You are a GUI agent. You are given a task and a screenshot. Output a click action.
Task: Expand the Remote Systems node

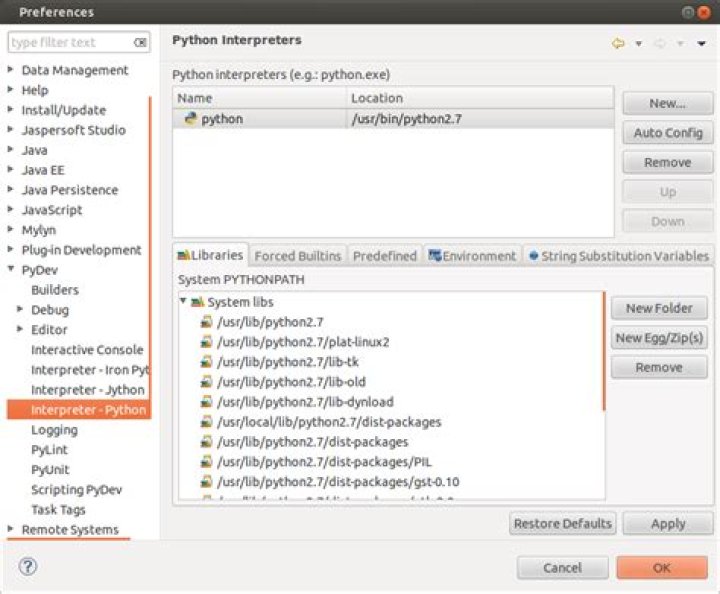(10, 528)
